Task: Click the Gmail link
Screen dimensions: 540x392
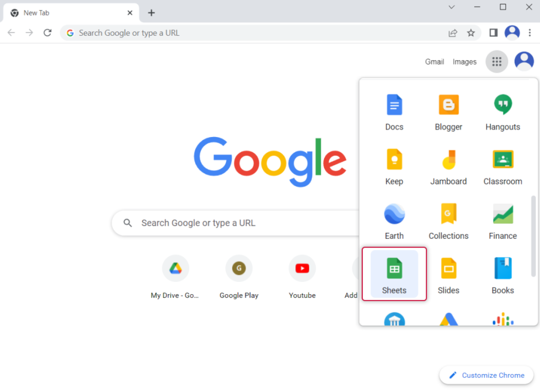Action: [x=434, y=62]
